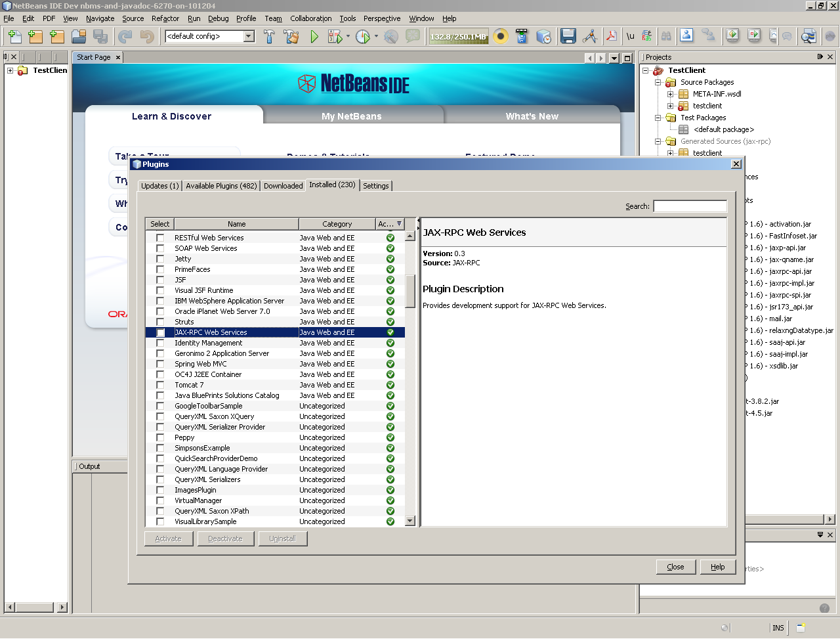Image resolution: width=840 pixels, height=639 pixels.
Task: Click the yellow disc icon beside the memory bar
Action: click(501, 37)
